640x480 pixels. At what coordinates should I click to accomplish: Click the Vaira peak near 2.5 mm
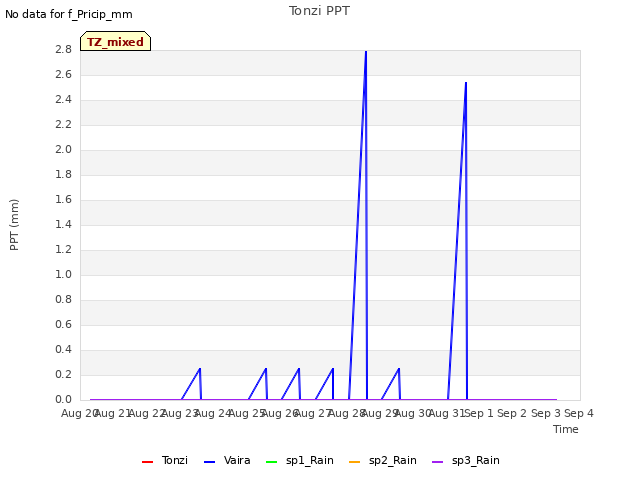[x=466, y=83]
